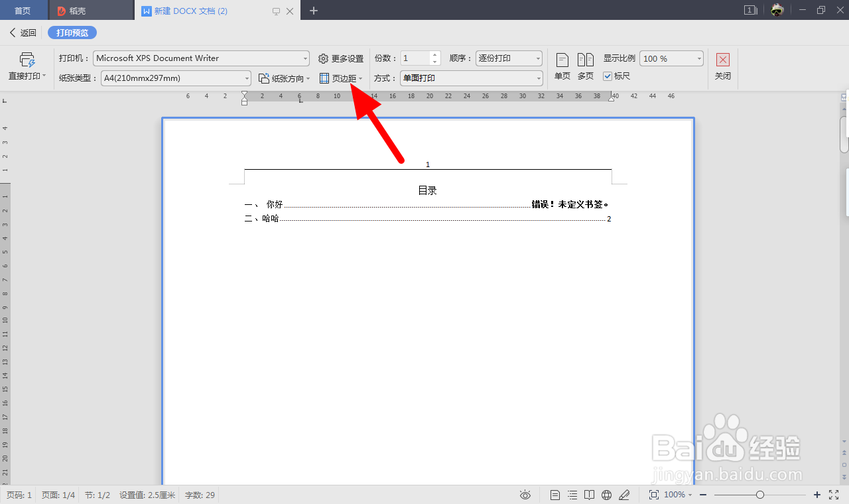849x504 pixels.
Task: Select the web layout globe icon
Action: pos(606,495)
